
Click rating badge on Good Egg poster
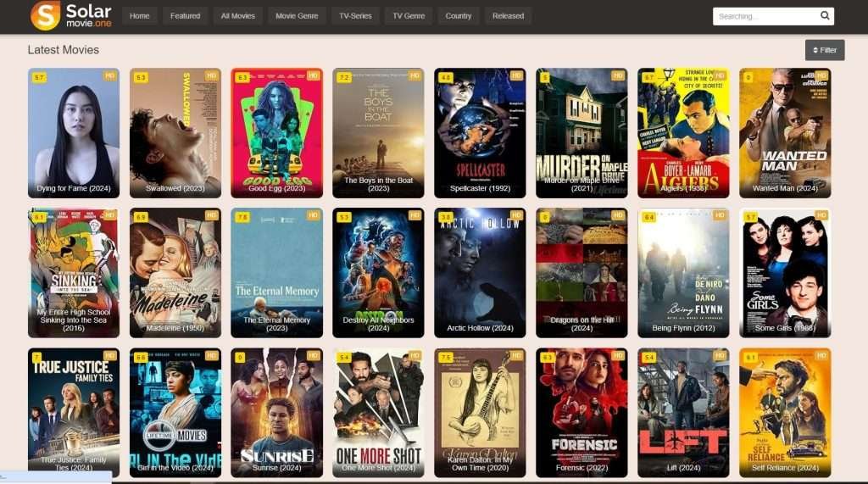click(x=242, y=77)
